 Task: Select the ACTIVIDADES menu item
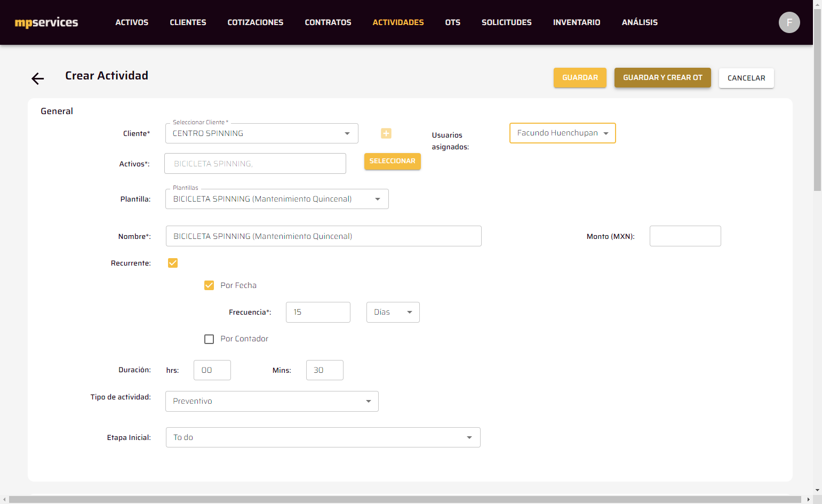(x=398, y=22)
